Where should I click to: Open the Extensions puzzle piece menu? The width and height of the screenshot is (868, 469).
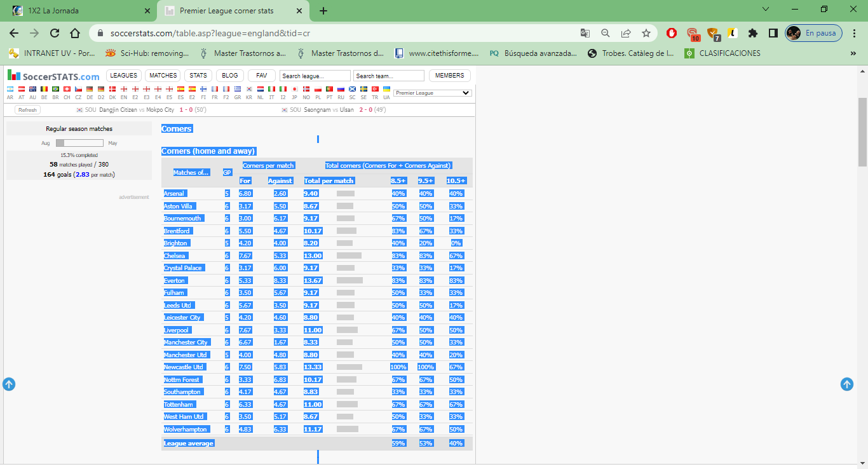(753, 33)
